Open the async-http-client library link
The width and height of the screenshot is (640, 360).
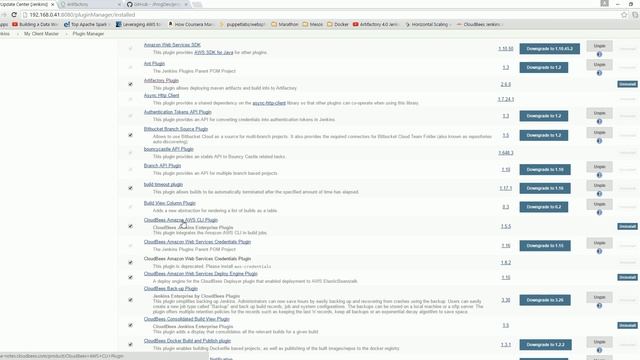[x=269, y=103]
